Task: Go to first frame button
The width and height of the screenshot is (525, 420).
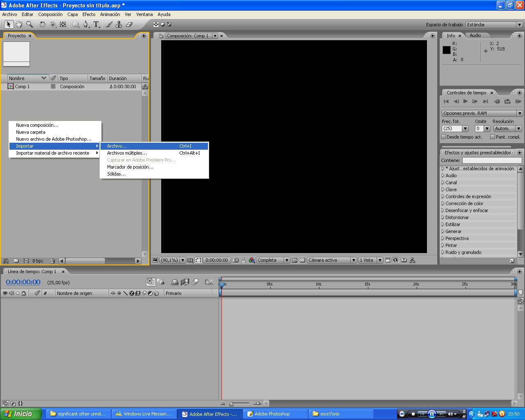Action: tap(446, 101)
